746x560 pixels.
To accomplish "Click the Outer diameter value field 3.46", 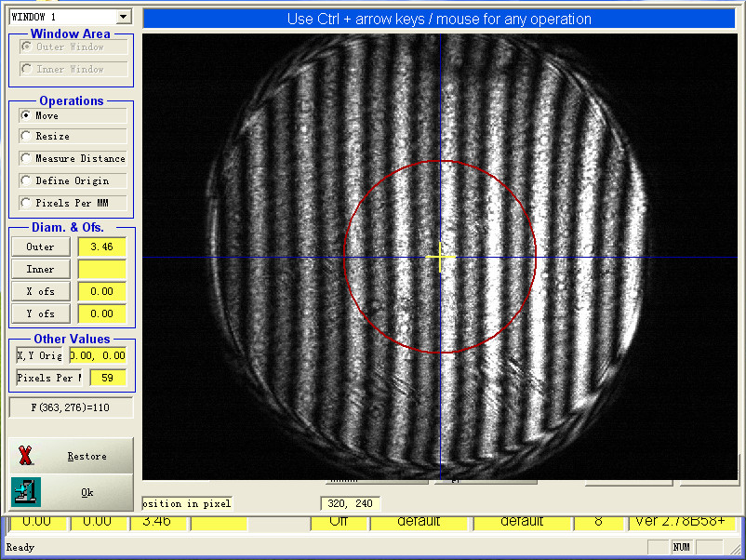I will pyautogui.click(x=101, y=247).
